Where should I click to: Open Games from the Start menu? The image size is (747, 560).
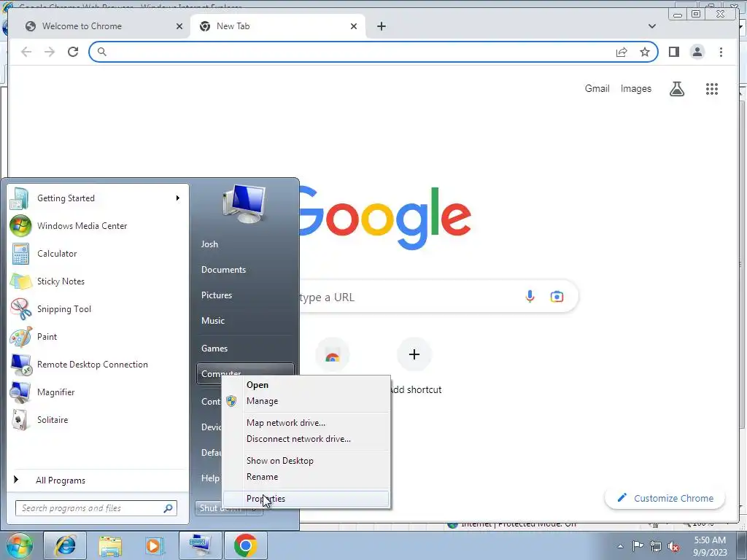click(245, 348)
